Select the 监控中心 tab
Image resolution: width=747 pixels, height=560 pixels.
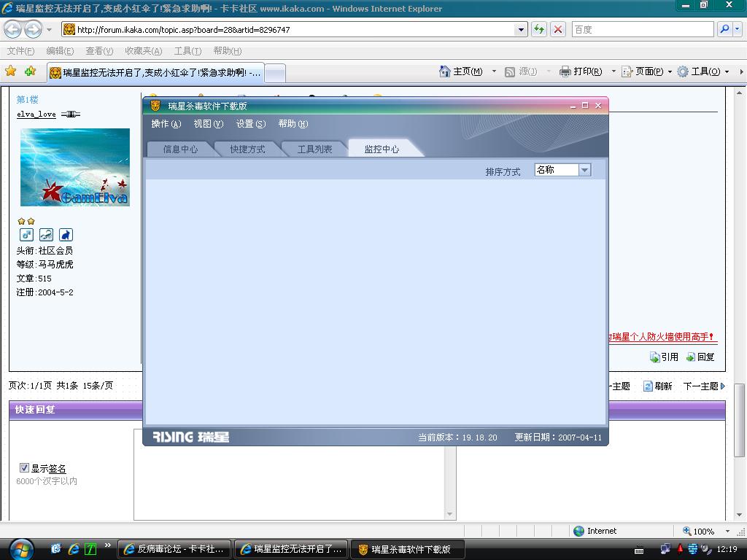coord(382,149)
